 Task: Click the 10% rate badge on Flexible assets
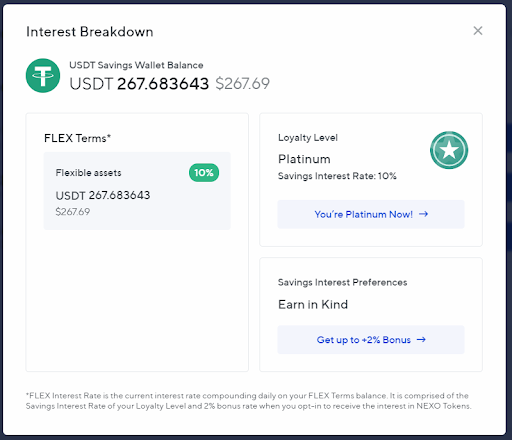(x=204, y=173)
